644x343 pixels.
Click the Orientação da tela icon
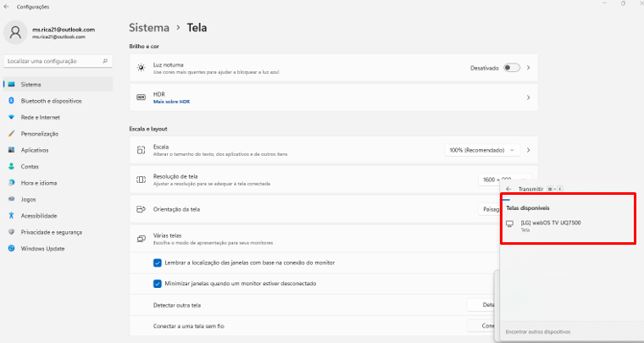(x=141, y=209)
